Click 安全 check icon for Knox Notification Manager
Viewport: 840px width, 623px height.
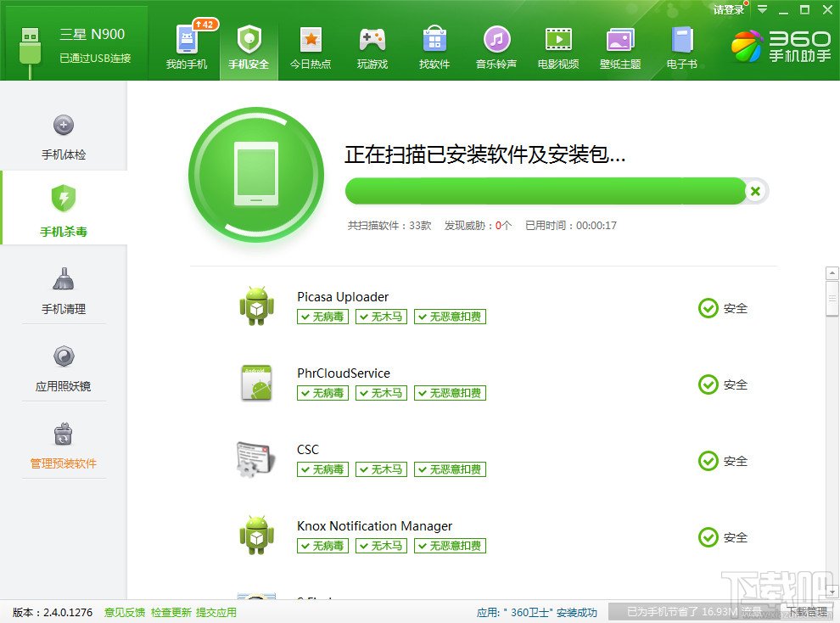point(708,537)
